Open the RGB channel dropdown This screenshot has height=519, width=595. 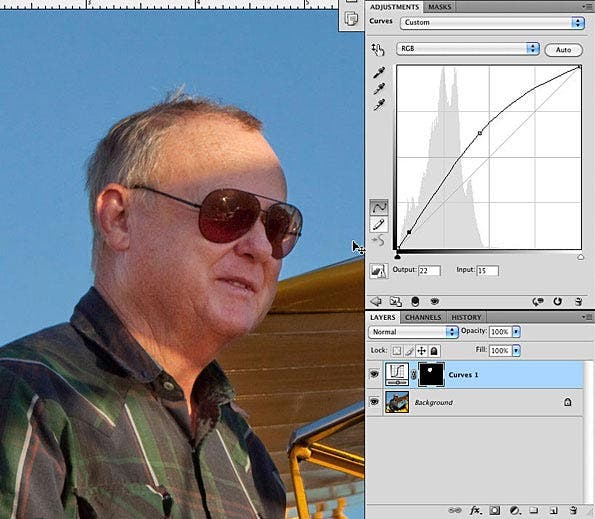[x=468, y=49]
